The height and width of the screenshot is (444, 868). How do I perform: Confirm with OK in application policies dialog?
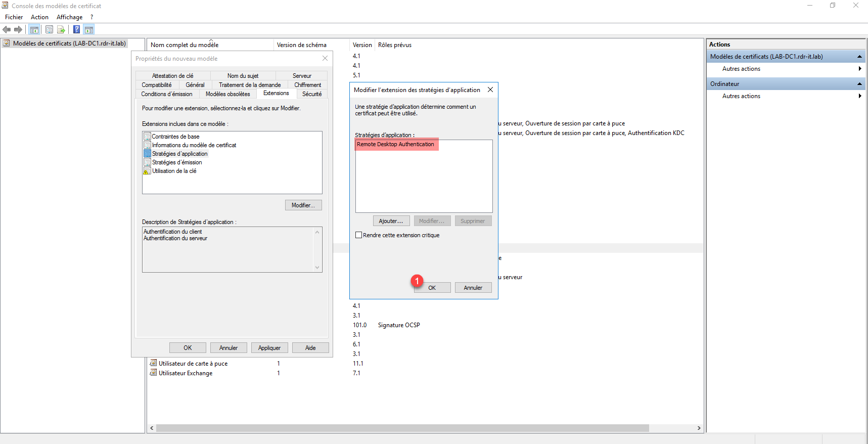click(432, 288)
